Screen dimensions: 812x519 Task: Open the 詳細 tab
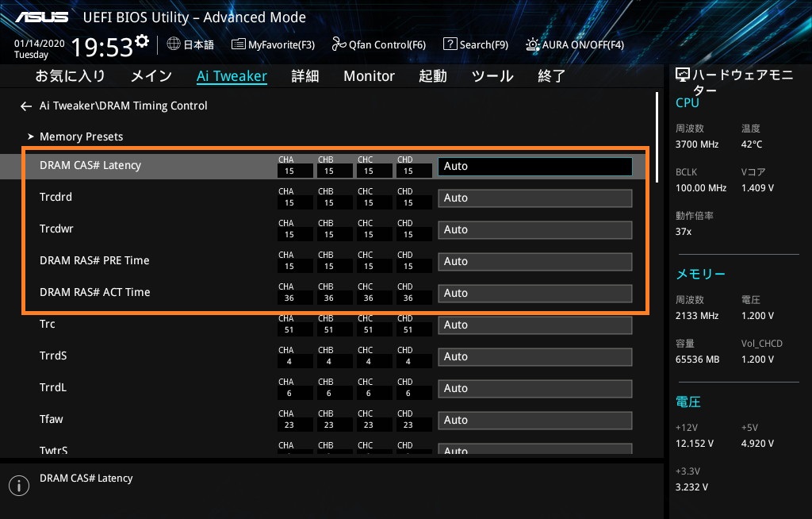pyautogui.click(x=305, y=76)
